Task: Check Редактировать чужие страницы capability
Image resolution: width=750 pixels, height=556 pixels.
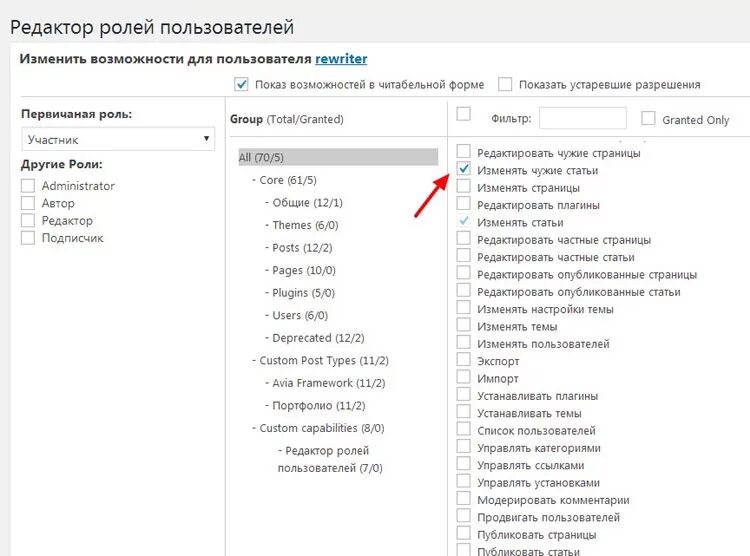Action: click(463, 151)
